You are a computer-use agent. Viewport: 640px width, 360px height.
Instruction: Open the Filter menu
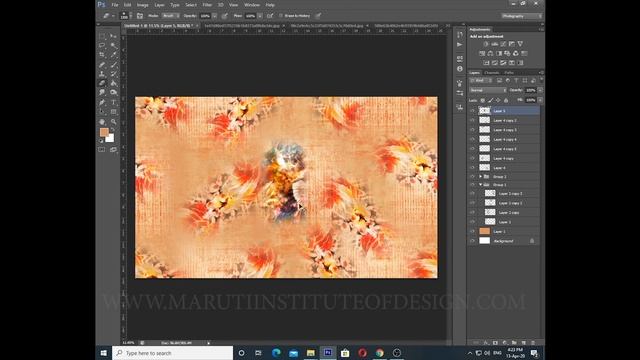click(x=207, y=5)
